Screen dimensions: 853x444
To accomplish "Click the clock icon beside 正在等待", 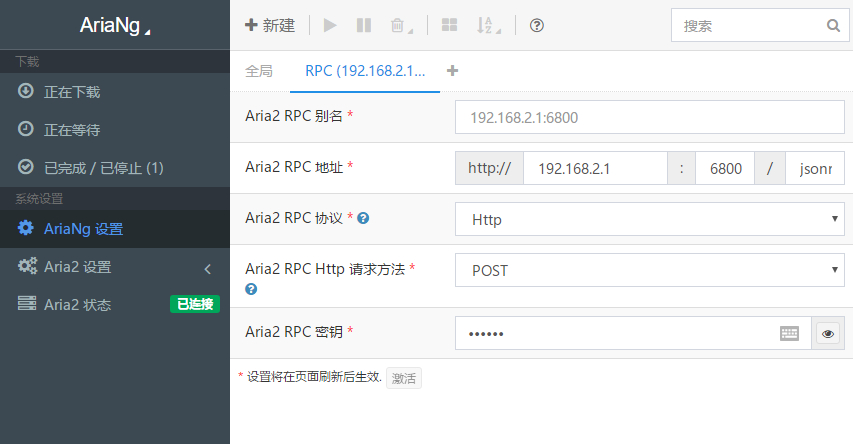I will [26, 128].
